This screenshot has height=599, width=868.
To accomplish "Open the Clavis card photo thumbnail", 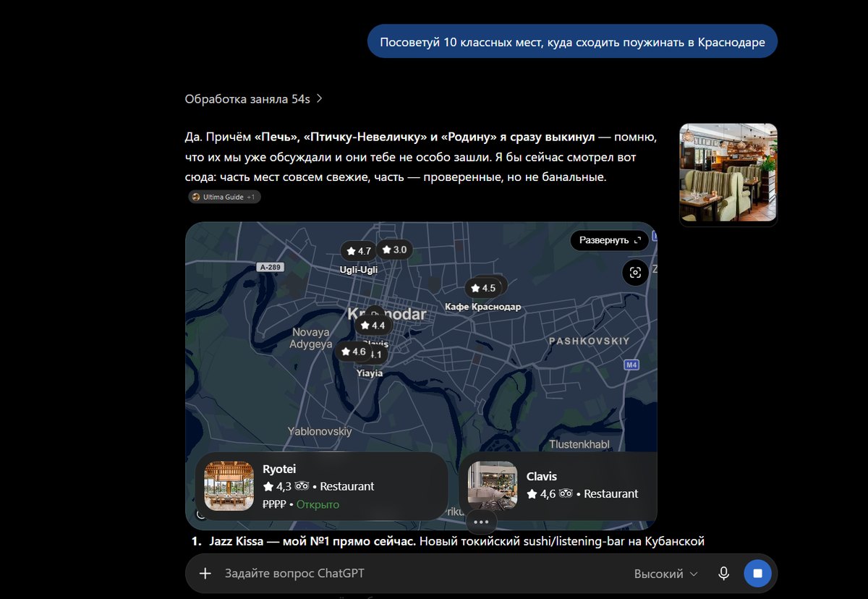I will coord(492,486).
